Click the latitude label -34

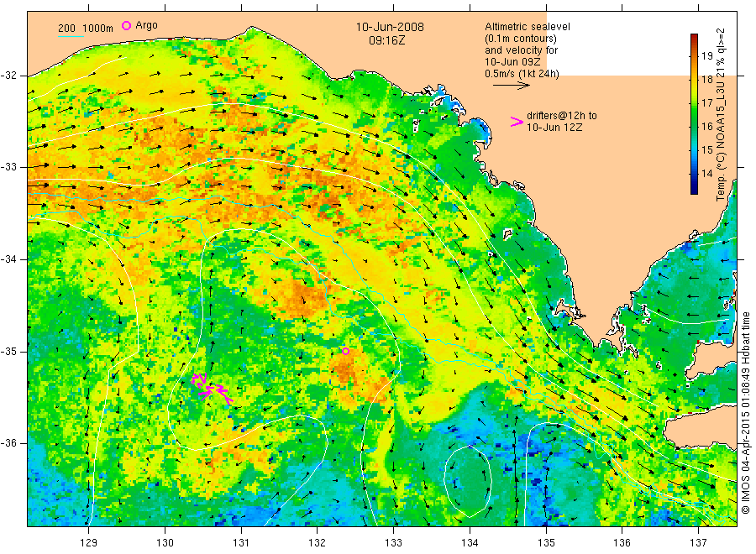coord(8,259)
